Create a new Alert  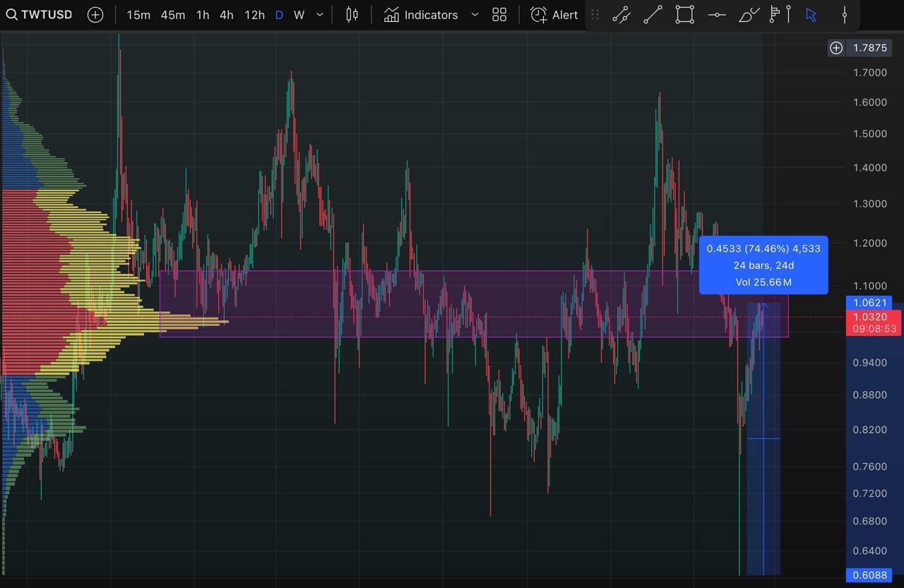(x=554, y=14)
